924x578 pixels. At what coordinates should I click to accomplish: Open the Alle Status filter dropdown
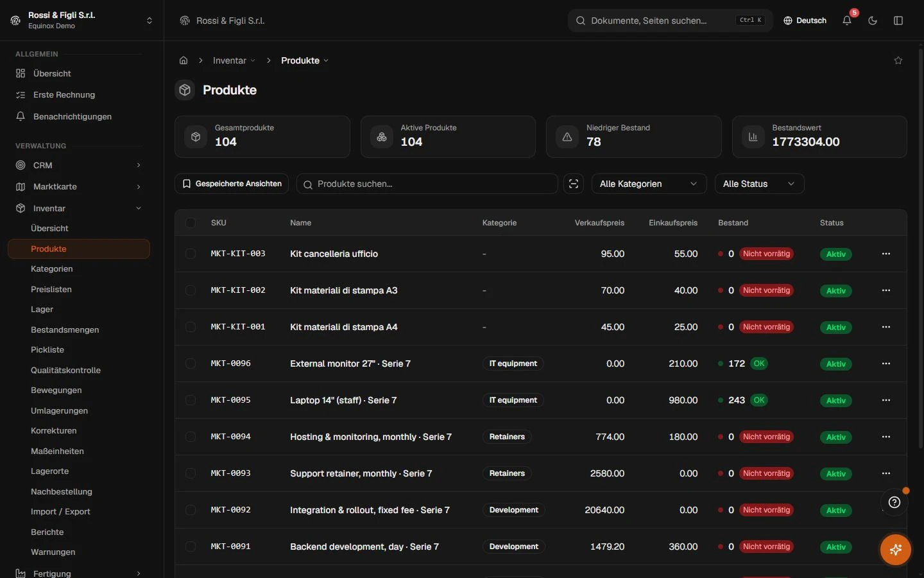(x=759, y=184)
